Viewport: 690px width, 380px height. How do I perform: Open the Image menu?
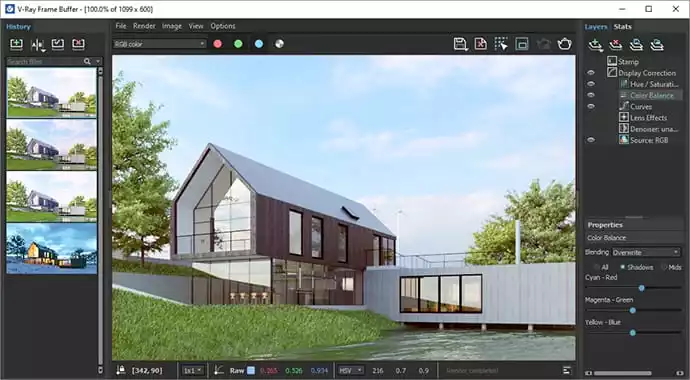click(172, 26)
